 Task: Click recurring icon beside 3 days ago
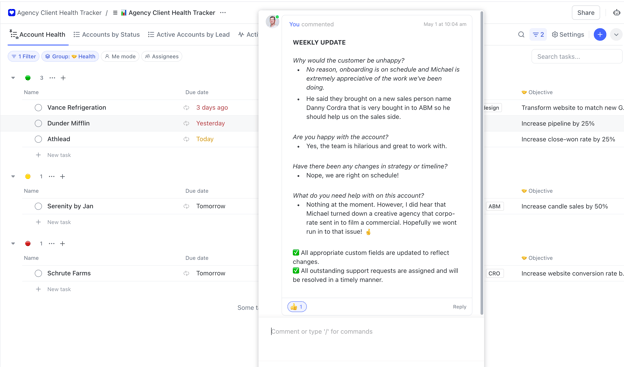(x=186, y=107)
